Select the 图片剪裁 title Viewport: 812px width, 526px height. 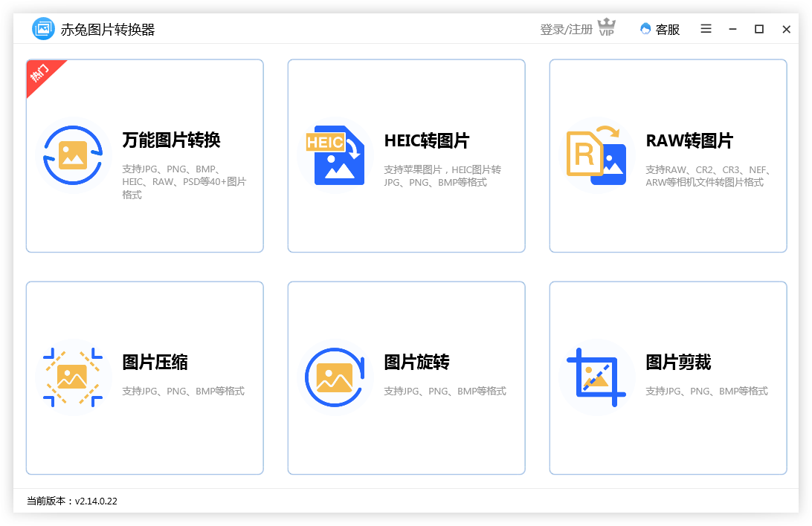[x=678, y=362]
